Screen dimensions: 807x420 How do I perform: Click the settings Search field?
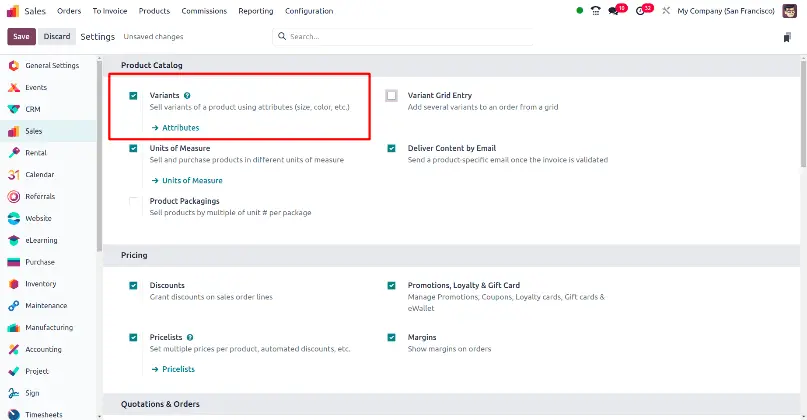pyautogui.click(x=402, y=37)
